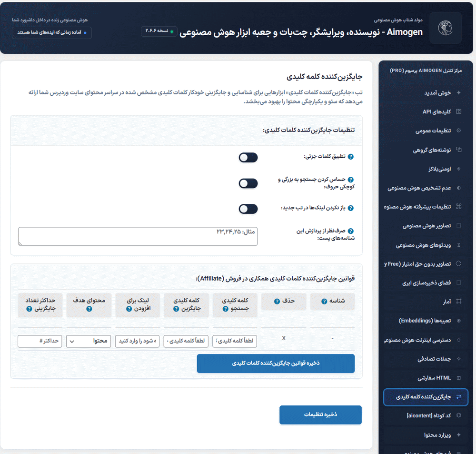Toggle case-sensitive search on
This screenshot has width=476, height=454.
point(248,183)
